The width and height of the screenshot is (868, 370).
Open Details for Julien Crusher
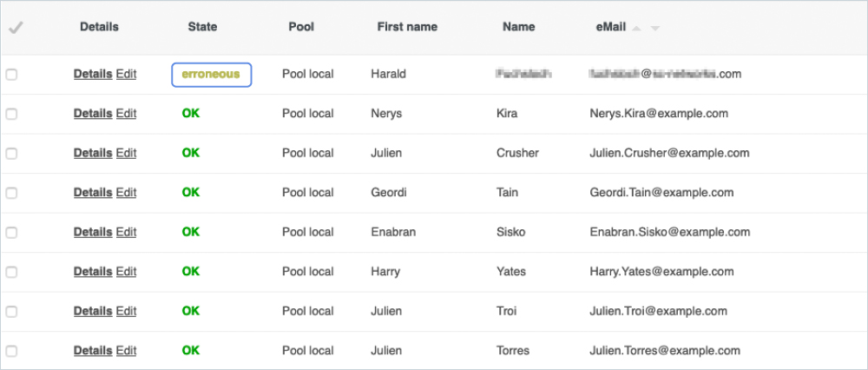coord(92,153)
